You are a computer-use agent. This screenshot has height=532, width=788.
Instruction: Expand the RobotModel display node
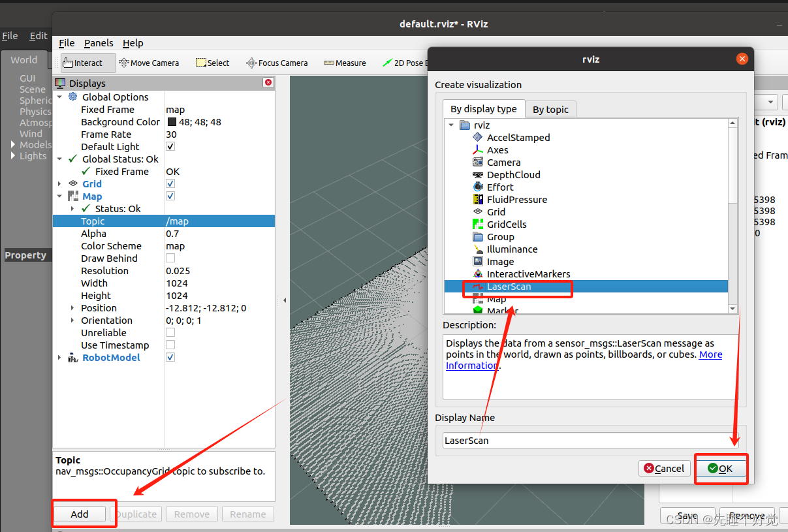pos(60,357)
